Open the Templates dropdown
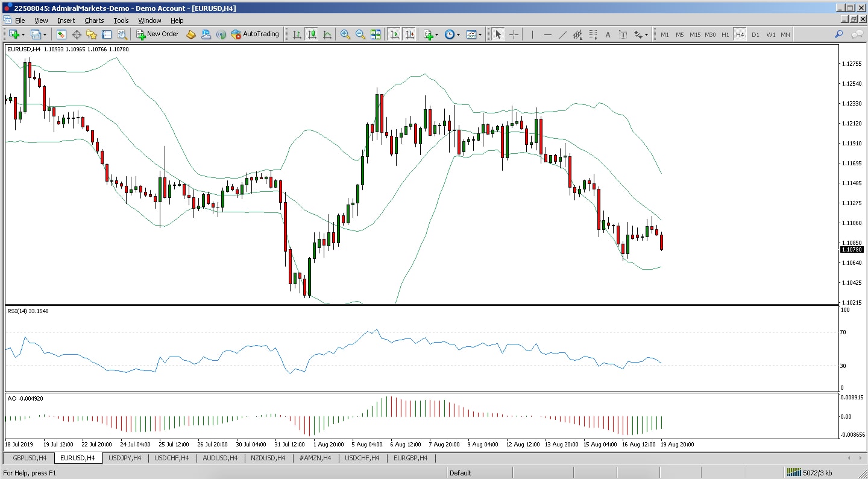The height and width of the screenshot is (479, 868). click(474, 34)
